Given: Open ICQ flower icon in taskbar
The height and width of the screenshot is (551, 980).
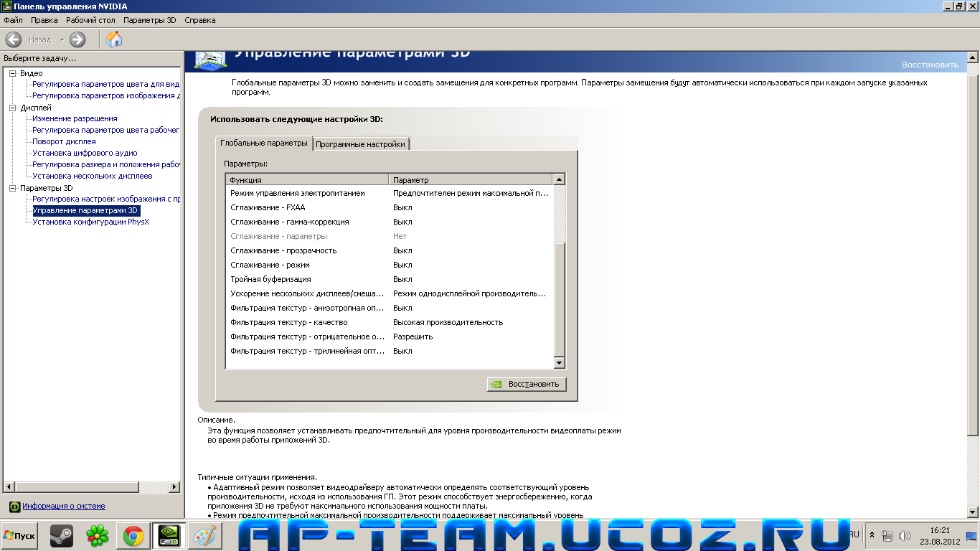Looking at the screenshot, I should (x=97, y=536).
